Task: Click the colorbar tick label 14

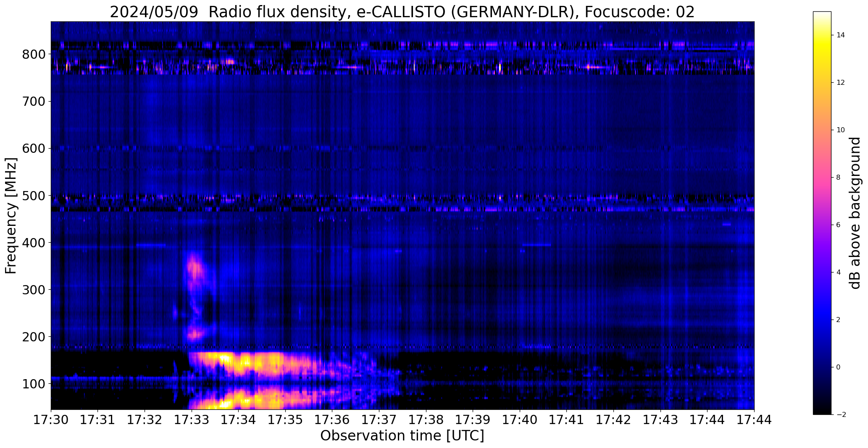Action: tap(841, 35)
